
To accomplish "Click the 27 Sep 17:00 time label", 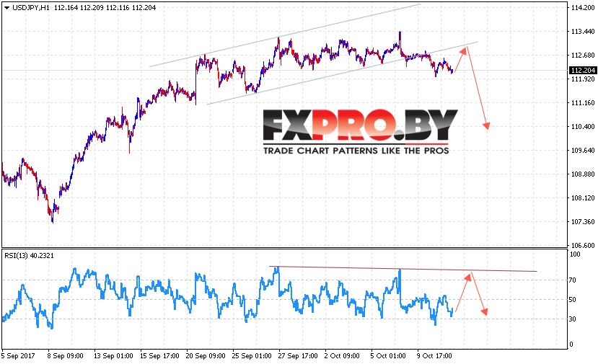I will (x=298, y=356).
